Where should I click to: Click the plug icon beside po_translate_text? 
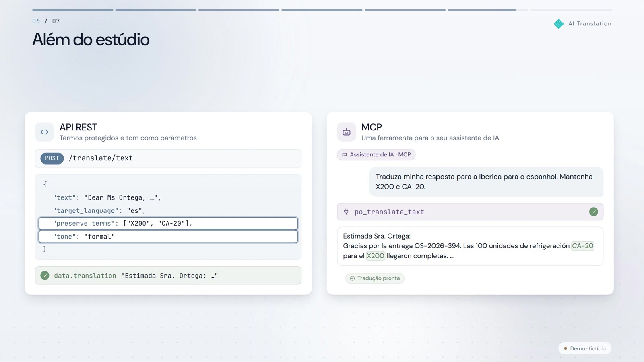(x=346, y=212)
